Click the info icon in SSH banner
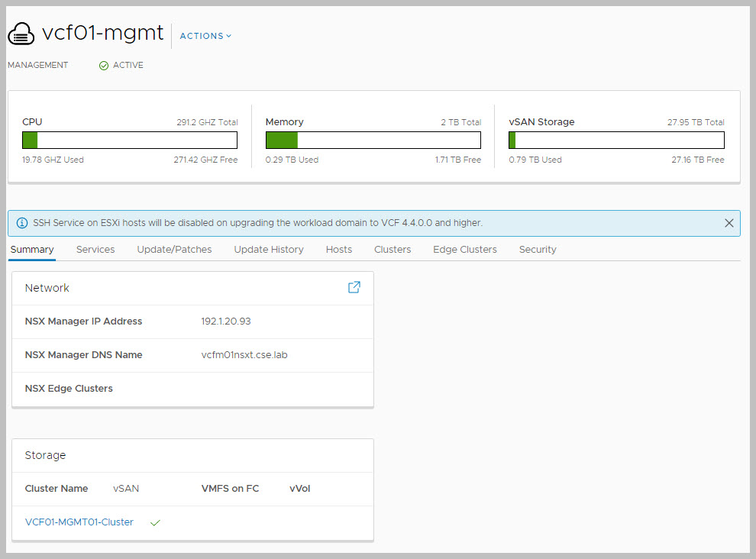The width and height of the screenshot is (756, 559). coord(22,224)
